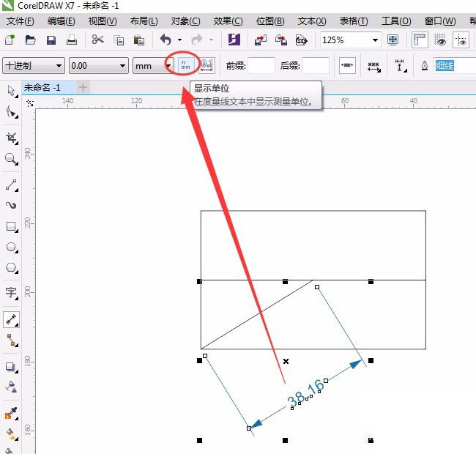Screen dimensions: 476x454
Task: Select the Polygon tool
Action: pyautogui.click(x=12, y=268)
